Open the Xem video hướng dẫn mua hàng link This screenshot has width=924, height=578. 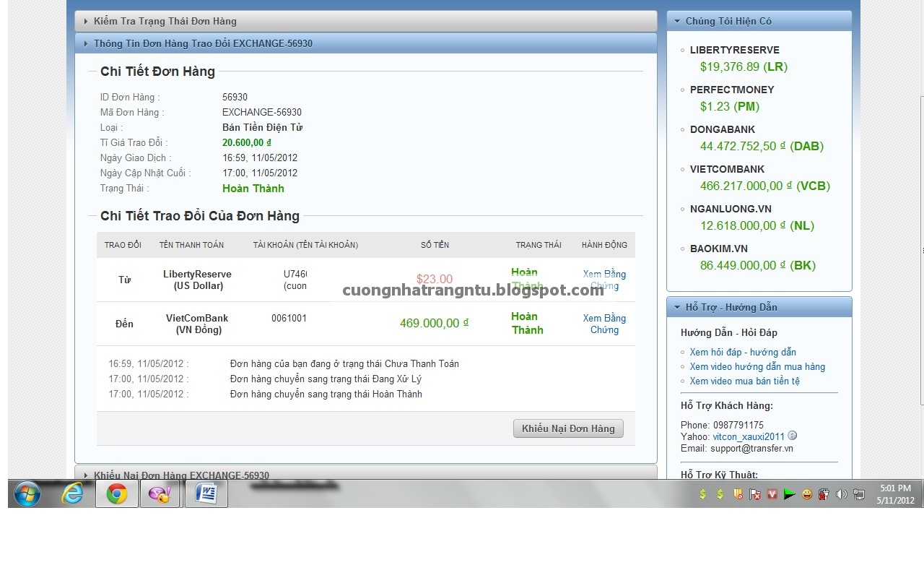pos(757,366)
